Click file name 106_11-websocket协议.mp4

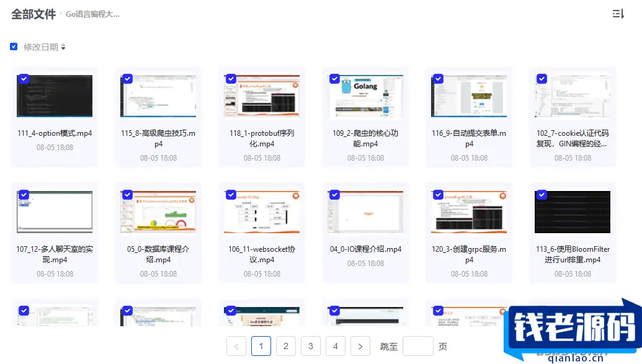[x=262, y=254]
